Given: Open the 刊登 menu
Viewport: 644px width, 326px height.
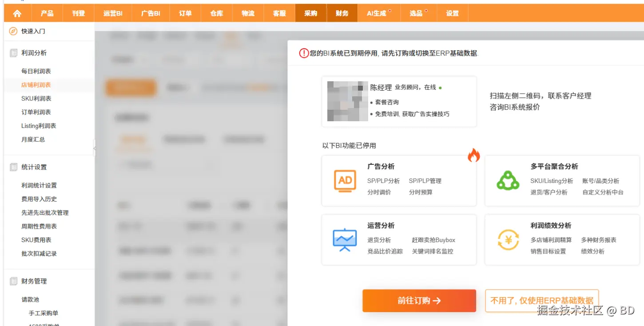Looking at the screenshot, I should 79,13.
